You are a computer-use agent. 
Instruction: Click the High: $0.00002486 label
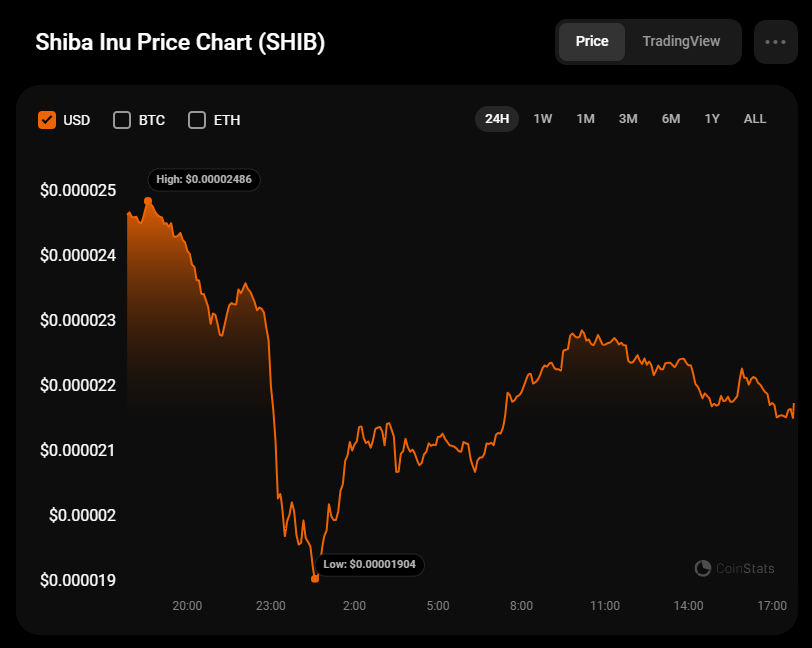(204, 180)
